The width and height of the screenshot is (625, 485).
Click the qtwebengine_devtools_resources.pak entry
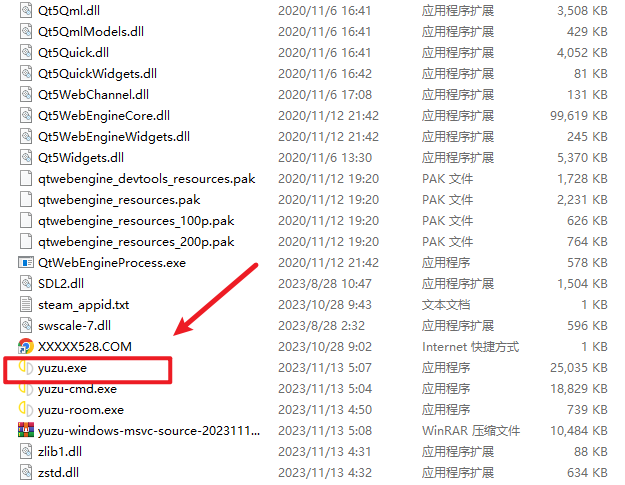[147, 179]
